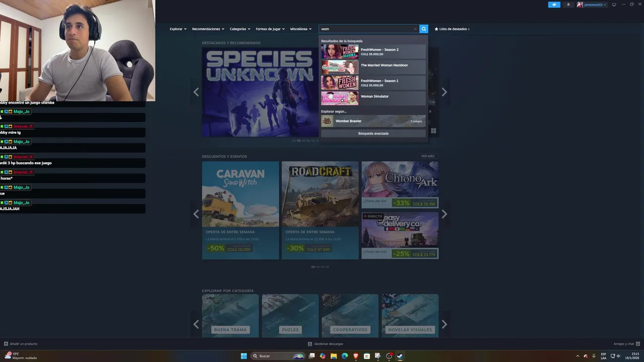
Task: Click the VER MÁS button
Action: pos(428,156)
